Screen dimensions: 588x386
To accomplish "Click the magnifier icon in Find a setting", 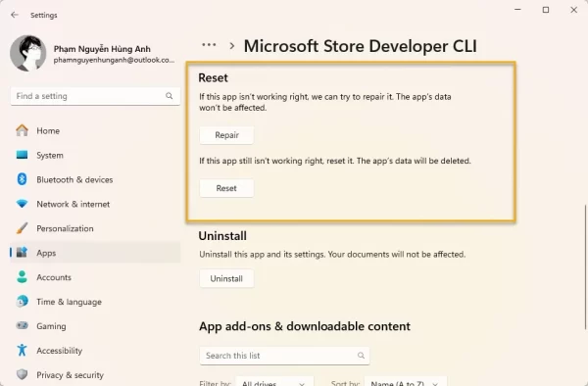I will point(170,96).
